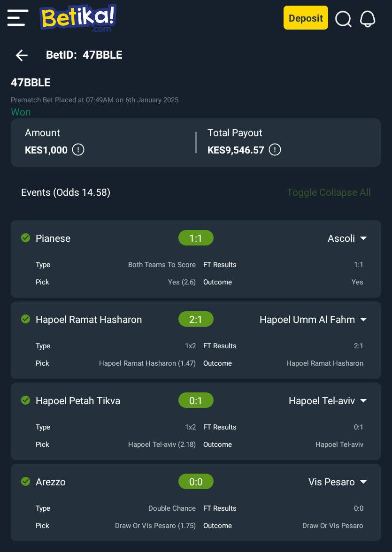Click the green checkmark beside Hapoel Ramat Hasharon
Image resolution: width=392 pixels, height=552 pixels.
26,319
